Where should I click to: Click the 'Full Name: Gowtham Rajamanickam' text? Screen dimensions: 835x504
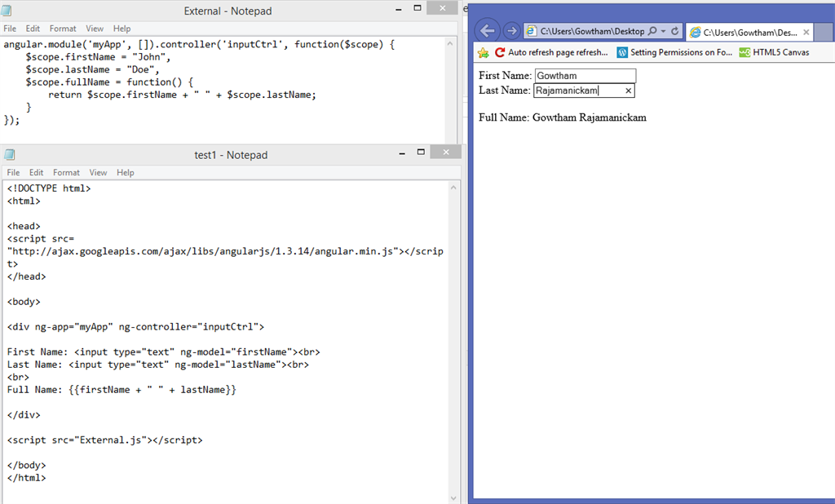563,117
